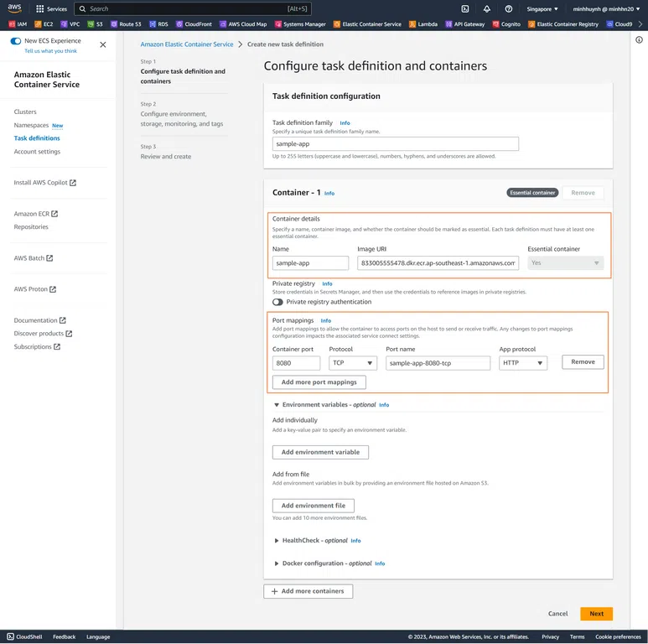This screenshot has height=644, width=648.
Task: Open Account settings in the sidebar
Action: pos(37,151)
